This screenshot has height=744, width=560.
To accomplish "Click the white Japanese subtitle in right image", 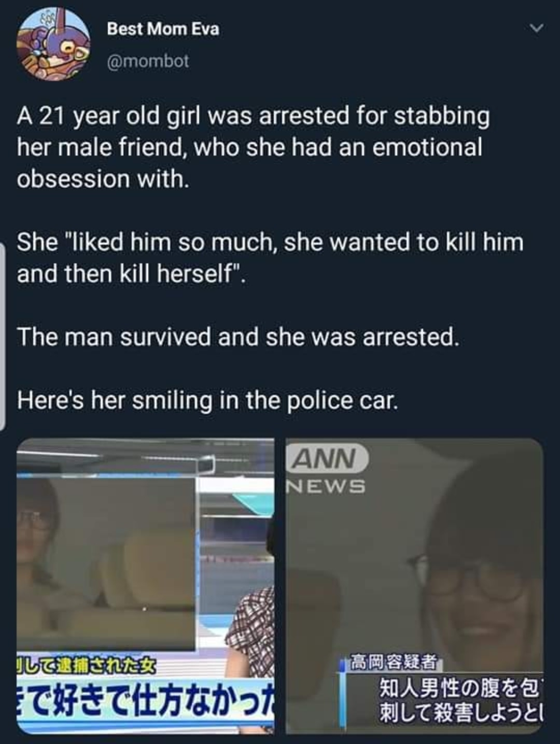I will (459, 700).
